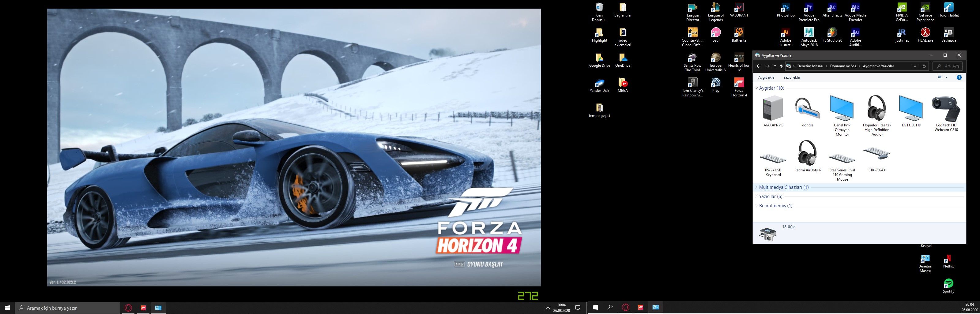Click the Hearts of Iron IV icon
This screenshot has width=980, height=314.
(x=739, y=62)
